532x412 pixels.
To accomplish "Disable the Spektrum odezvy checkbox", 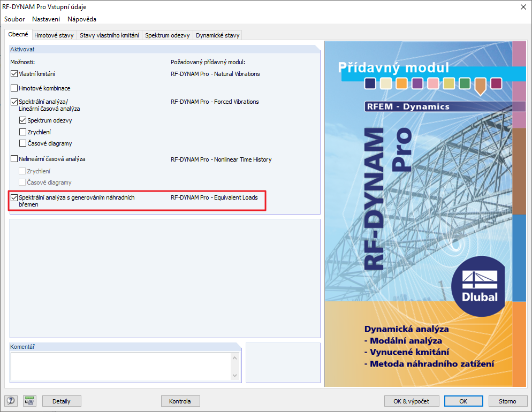I will pos(22,120).
